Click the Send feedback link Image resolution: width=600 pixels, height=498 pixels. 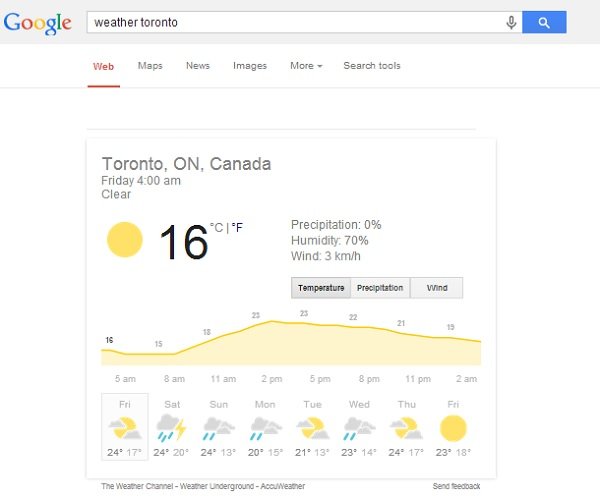(456, 486)
